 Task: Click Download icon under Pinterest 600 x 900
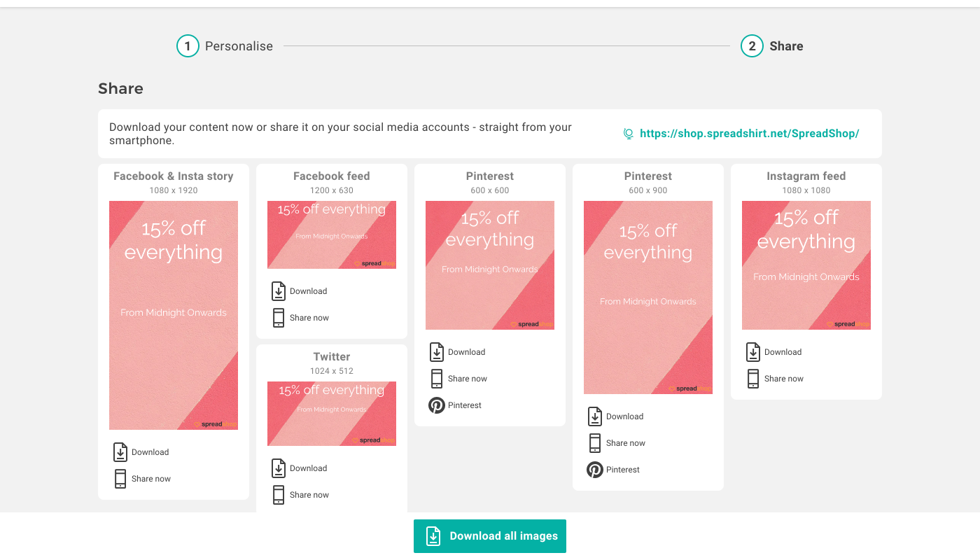click(x=595, y=416)
